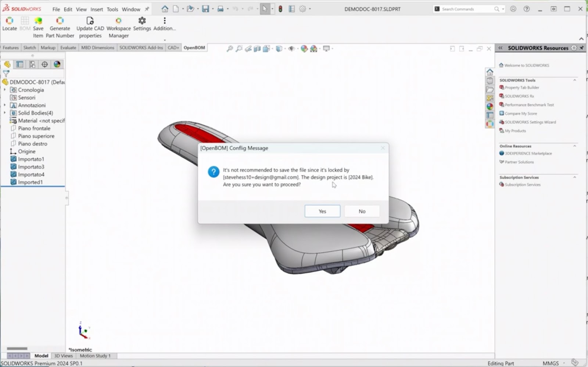
Task: Click the Options gear in title toolbar
Action: pyautogui.click(x=302, y=9)
